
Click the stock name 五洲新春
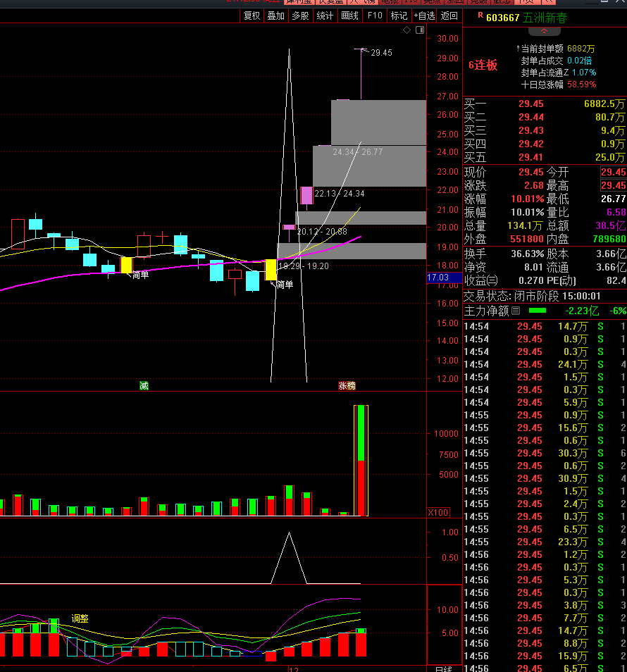coord(545,18)
